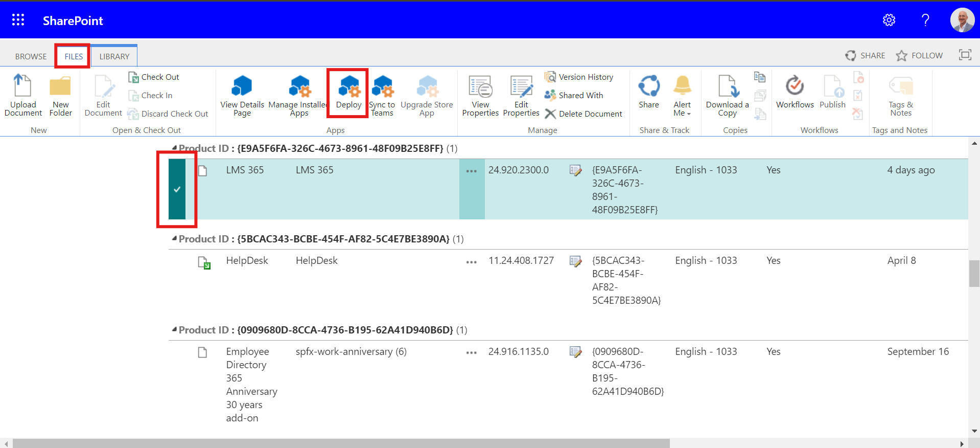Open View Details Page for the app
The height and width of the screenshot is (448, 980).
tap(242, 96)
